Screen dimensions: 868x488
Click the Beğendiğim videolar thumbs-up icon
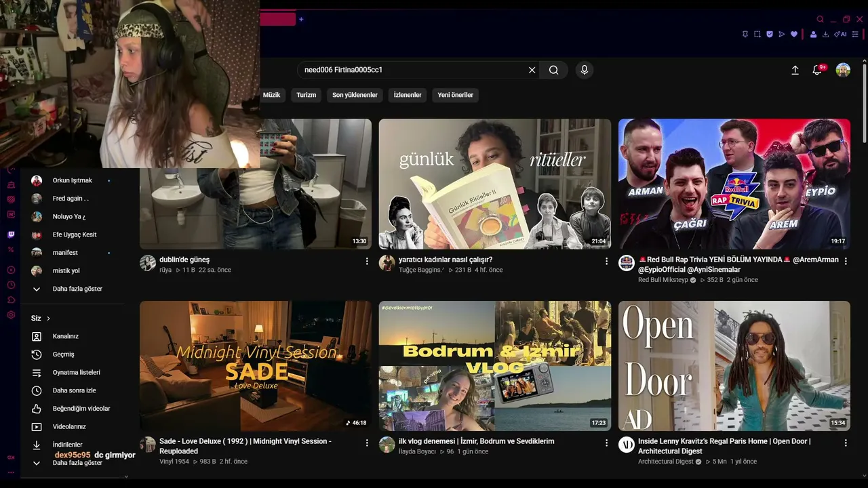pyautogui.click(x=37, y=409)
